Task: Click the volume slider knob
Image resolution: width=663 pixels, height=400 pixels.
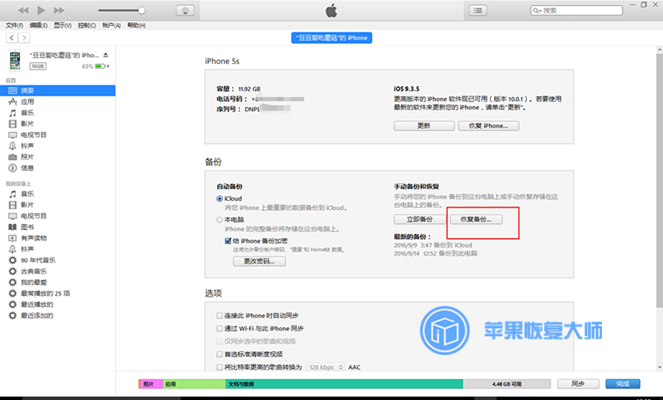Action: (142, 11)
